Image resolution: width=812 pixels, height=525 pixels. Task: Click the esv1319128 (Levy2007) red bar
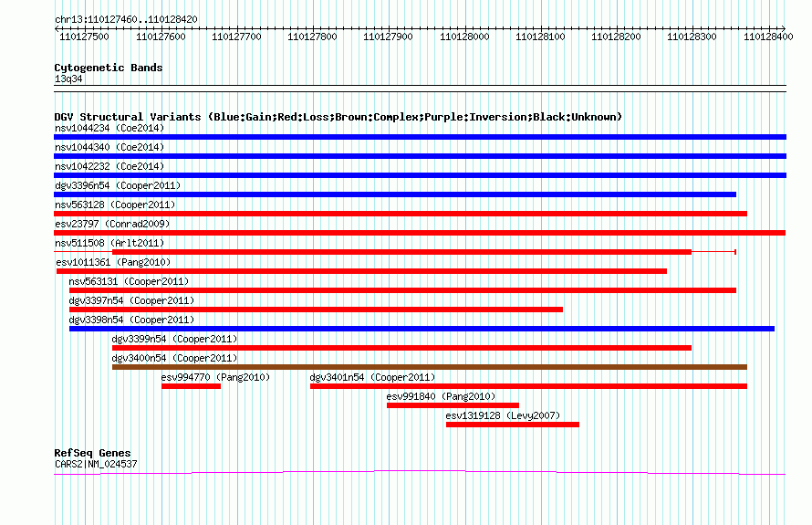[513, 425]
